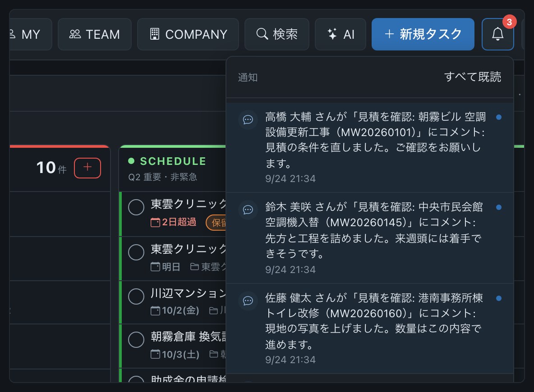Open the AI assistant button

click(340, 34)
